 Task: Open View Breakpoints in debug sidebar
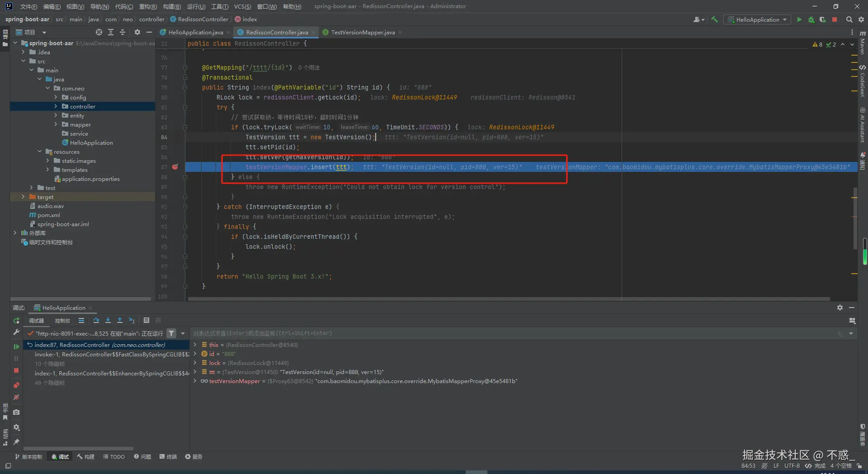coord(16,385)
